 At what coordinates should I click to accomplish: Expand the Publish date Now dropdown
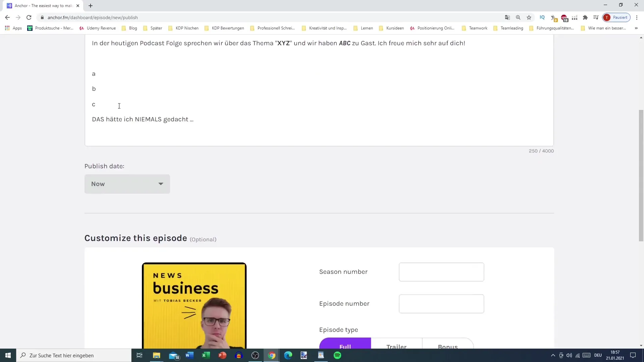pos(127,184)
